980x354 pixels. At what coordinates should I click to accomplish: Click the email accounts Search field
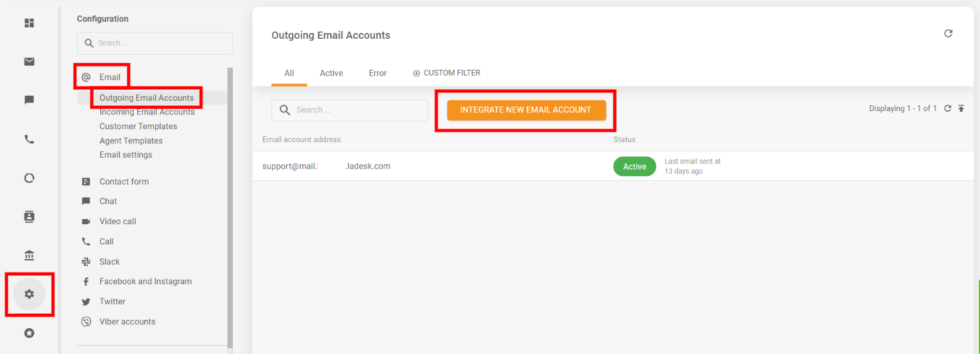[350, 110]
